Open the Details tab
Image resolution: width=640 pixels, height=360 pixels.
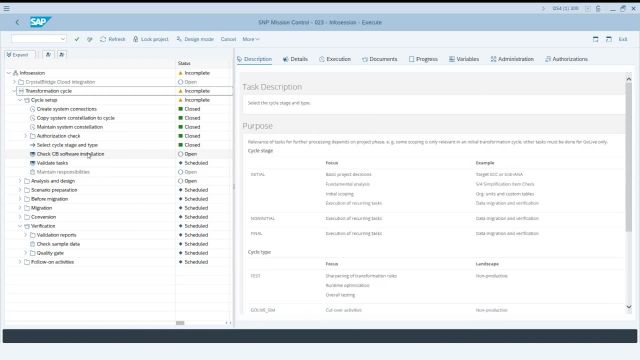click(x=295, y=59)
